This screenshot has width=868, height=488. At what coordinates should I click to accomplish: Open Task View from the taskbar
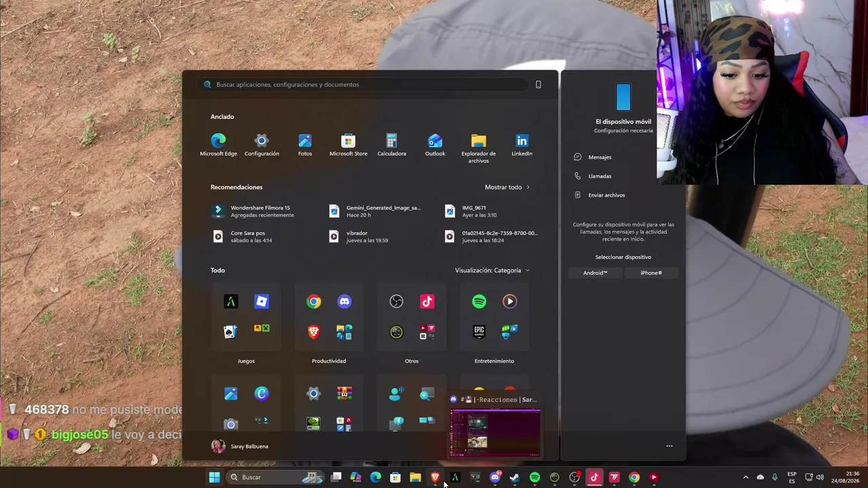pyautogui.click(x=336, y=477)
